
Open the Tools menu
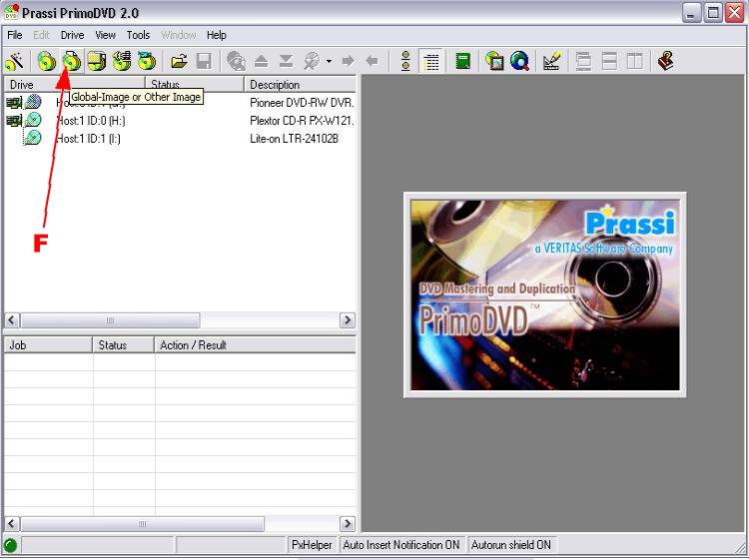click(138, 35)
